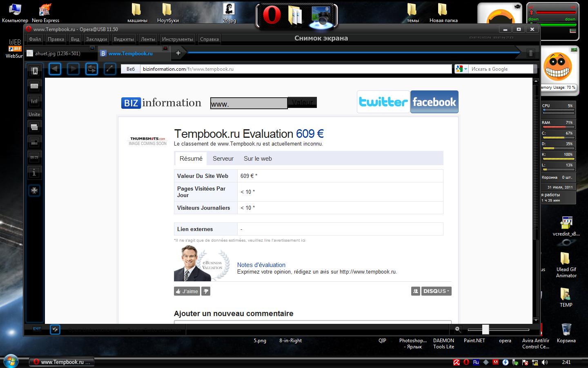This screenshot has width=588, height=368.
Task: Open a new tab with plus button
Action: tap(178, 53)
